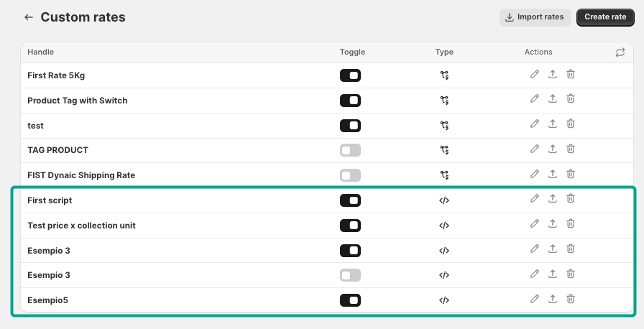This screenshot has height=329, width=644.
Task: Export the TAG PRODUCT rate
Action: point(553,149)
